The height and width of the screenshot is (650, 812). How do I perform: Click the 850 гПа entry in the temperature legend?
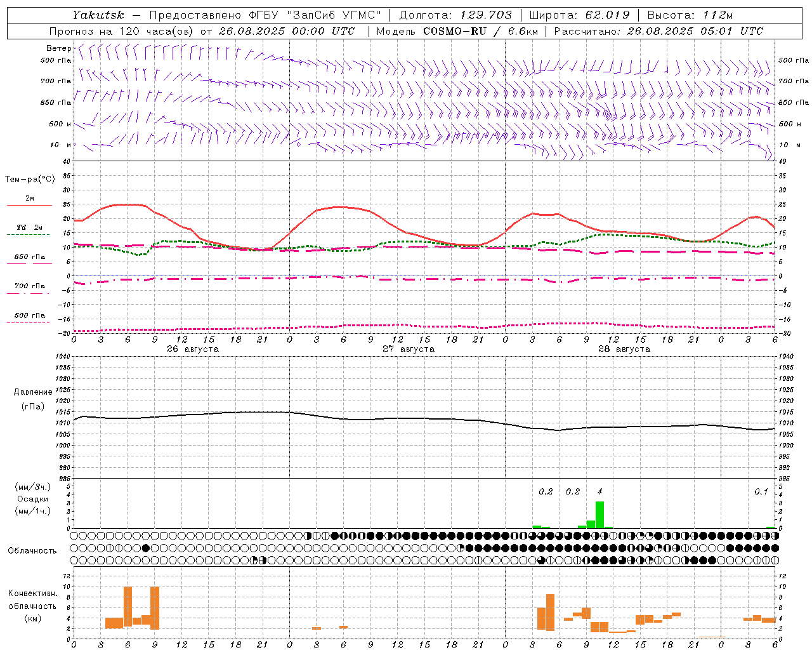(x=29, y=257)
